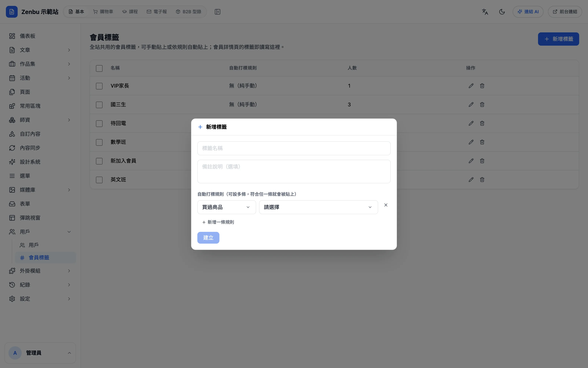Check the 待回電 row checkbox
This screenshot has width=588, height=368.
coord(99,123)
